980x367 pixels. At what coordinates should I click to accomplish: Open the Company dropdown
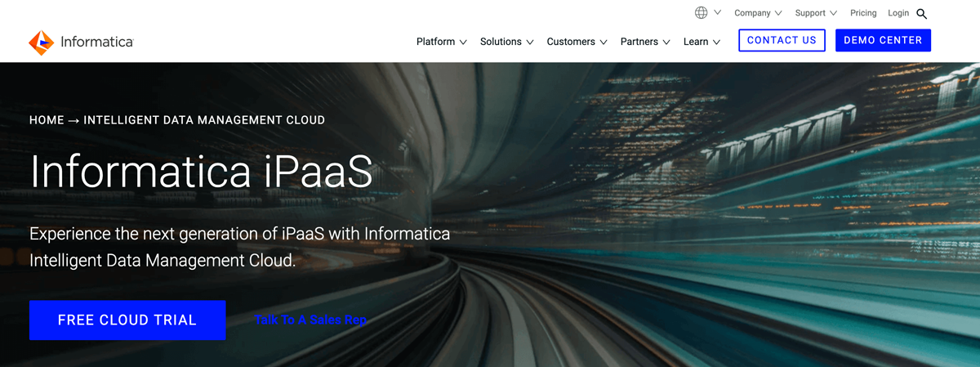coord(758,13)
